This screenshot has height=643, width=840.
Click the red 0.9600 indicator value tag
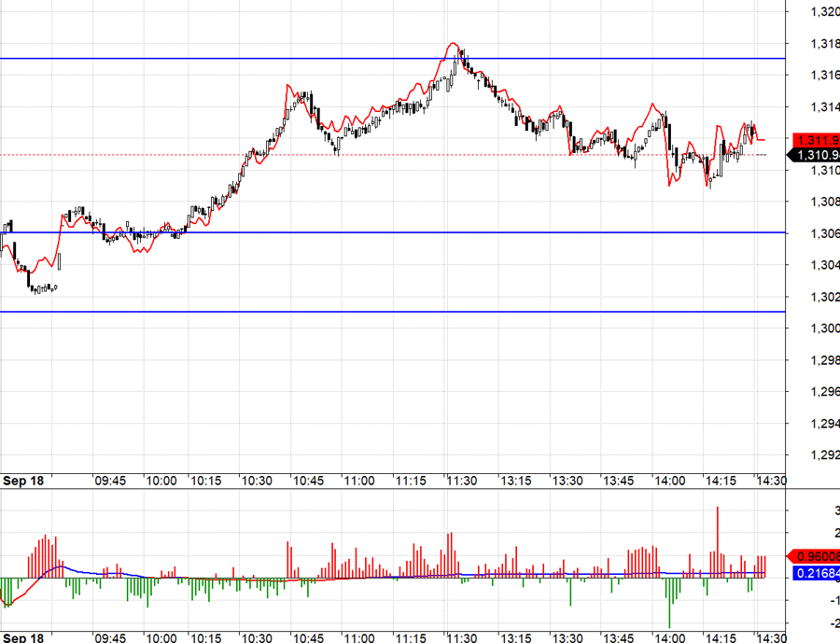click(816, 554)
